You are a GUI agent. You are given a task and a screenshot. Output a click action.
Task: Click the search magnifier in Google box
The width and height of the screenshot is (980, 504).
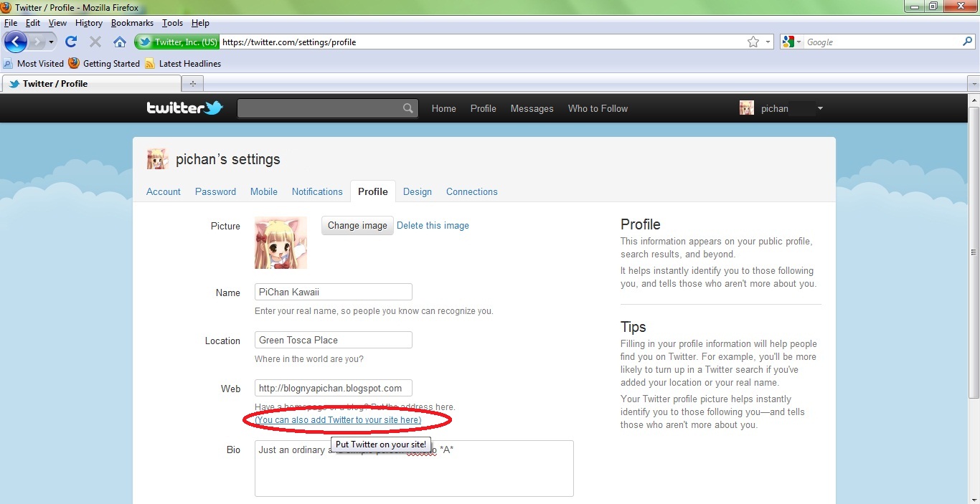click(x=967, y=42)
